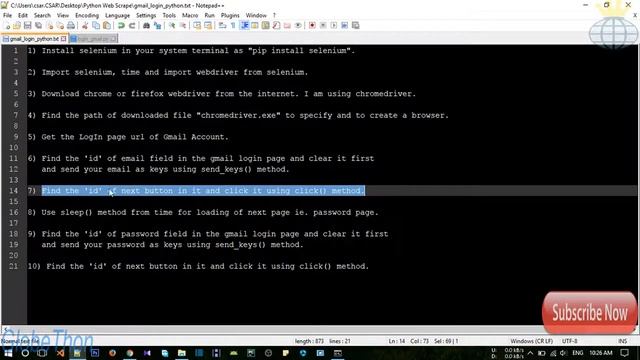
Task: Open the Edit menu
Action: pos(23,15)
